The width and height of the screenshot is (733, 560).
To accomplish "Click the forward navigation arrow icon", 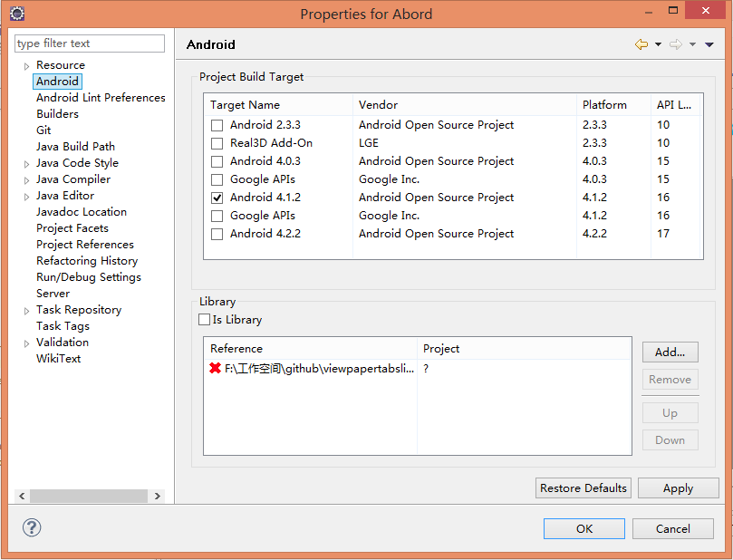I will pyautogui.click(x=675, y=44).
